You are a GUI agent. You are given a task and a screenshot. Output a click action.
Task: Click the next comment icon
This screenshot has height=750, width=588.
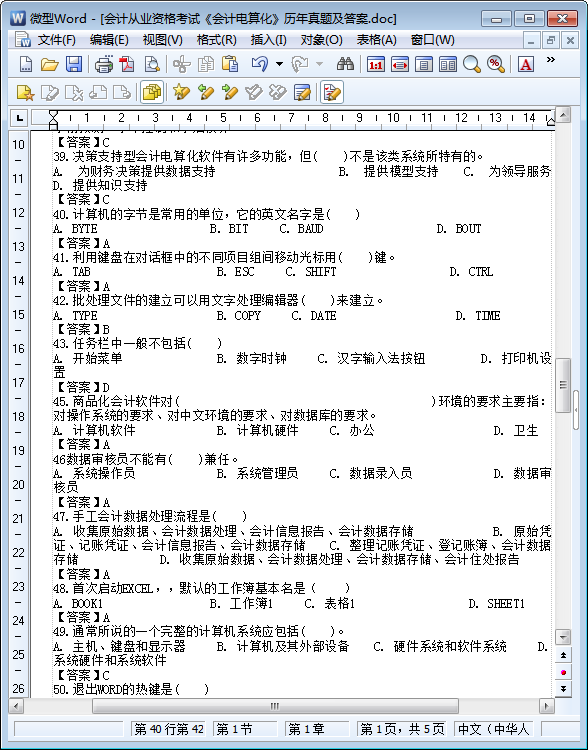pyautogui.click(x=122, y=92)
